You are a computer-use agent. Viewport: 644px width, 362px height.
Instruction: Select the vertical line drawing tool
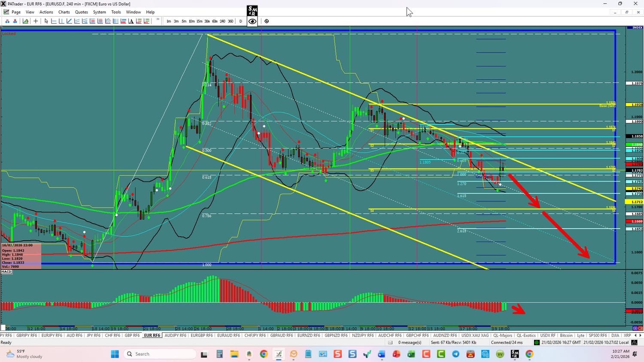coord(61,21)
